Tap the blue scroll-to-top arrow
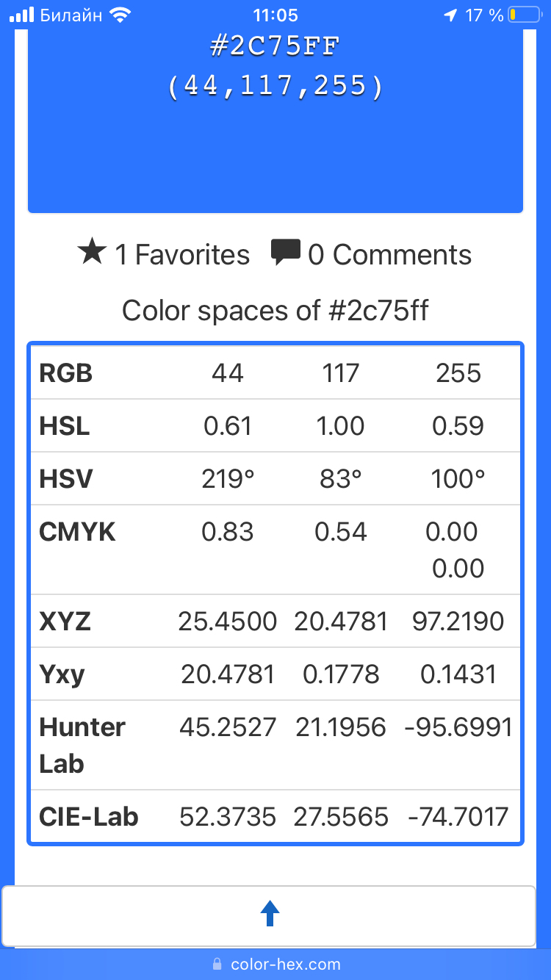This screenshot has width=551, height=980. pyautogui.click(x=270, y=915)
